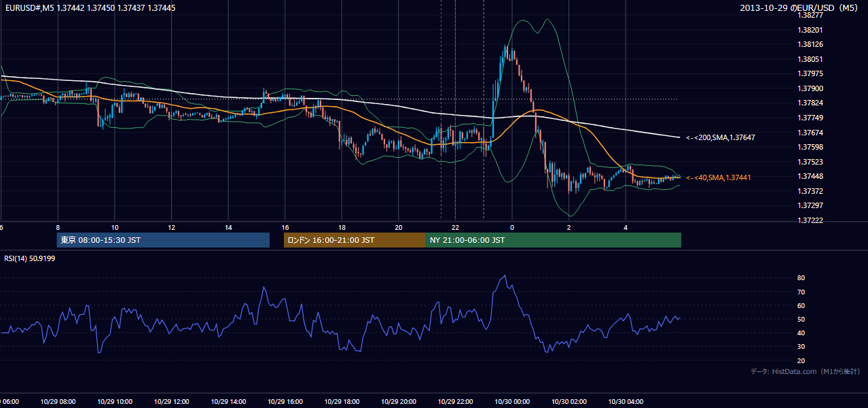Click the 1.38277 price axis label
Viewport: 868px width, 408px height.
[811, 15]
